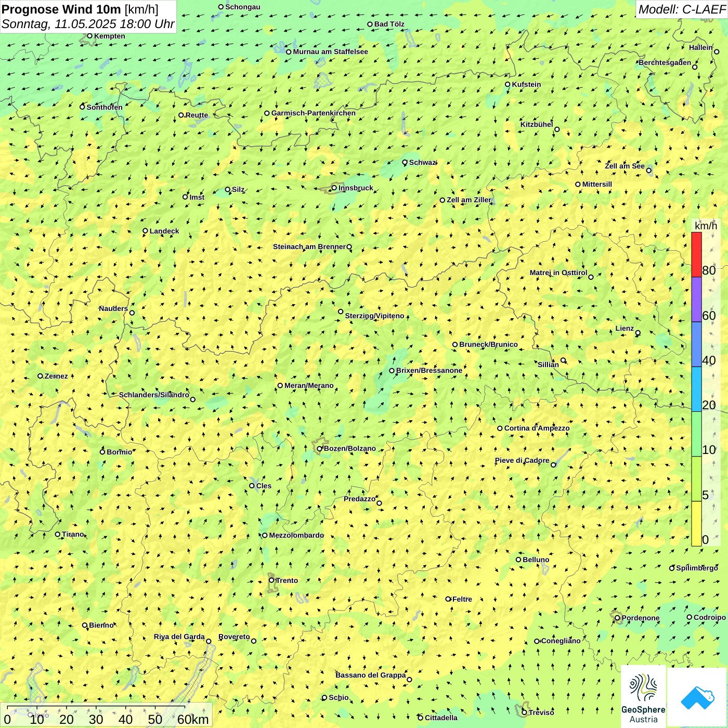This screenshot has height=728, width=728.
Task: Click the 'Conegliano' label
Action: coord(561,641)
